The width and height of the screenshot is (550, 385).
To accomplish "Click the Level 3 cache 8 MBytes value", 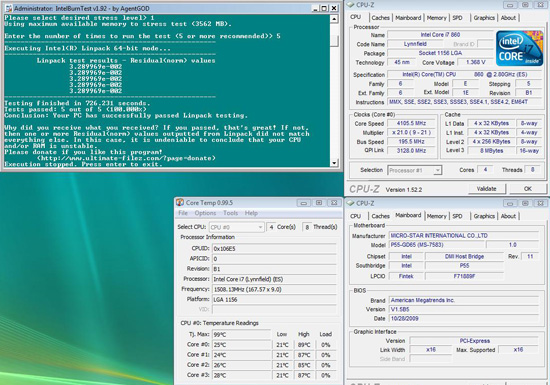I will tap(492, 150).
